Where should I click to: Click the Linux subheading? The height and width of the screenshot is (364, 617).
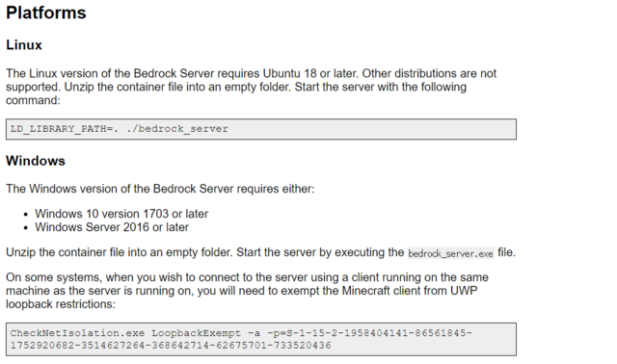coord(24,45)
